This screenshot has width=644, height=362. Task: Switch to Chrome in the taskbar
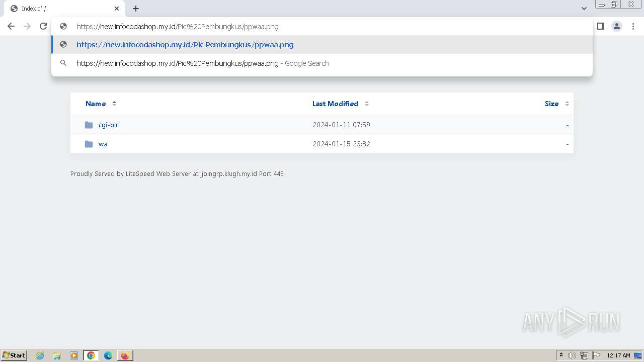(91, 355)
